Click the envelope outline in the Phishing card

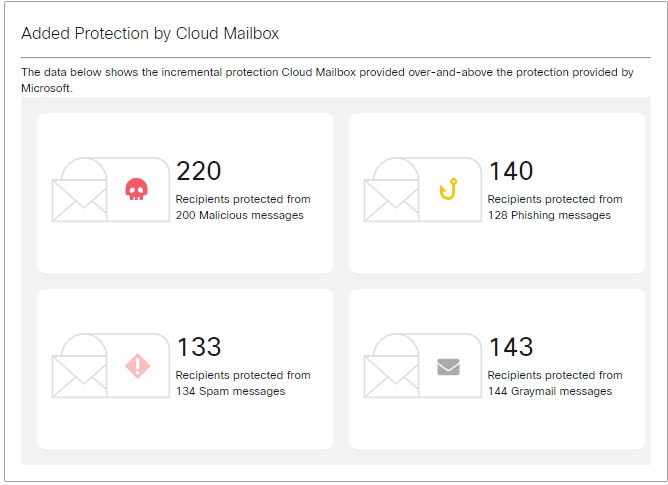[x=392, y=200]
